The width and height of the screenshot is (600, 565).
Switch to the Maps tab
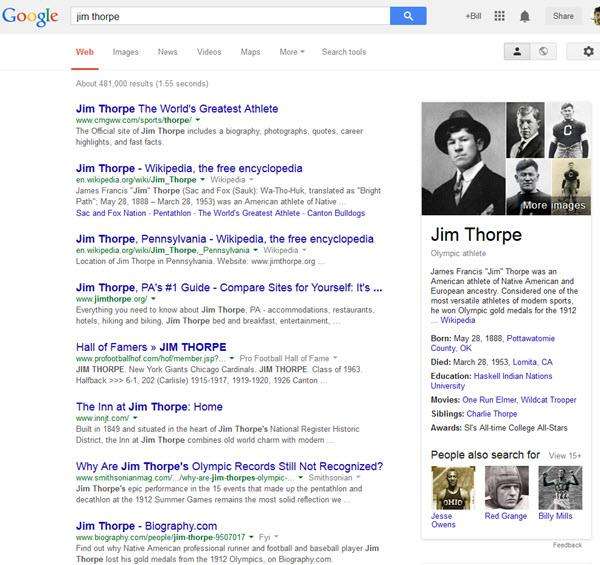[250, 52]
